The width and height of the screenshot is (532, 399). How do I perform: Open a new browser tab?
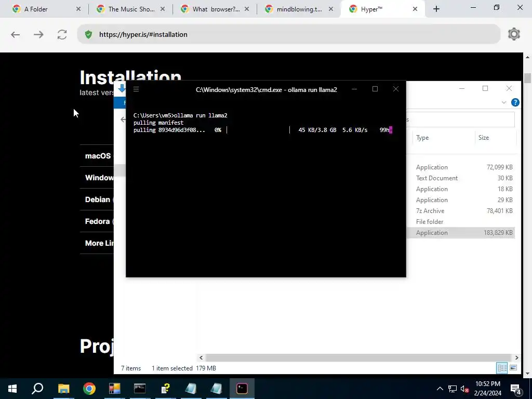coord(436,9)
